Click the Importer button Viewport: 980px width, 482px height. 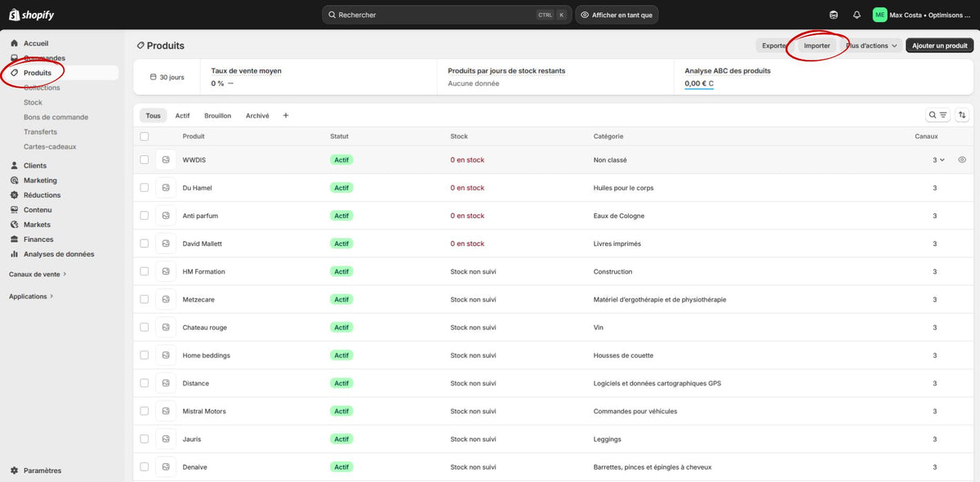(x=817, y=46)
